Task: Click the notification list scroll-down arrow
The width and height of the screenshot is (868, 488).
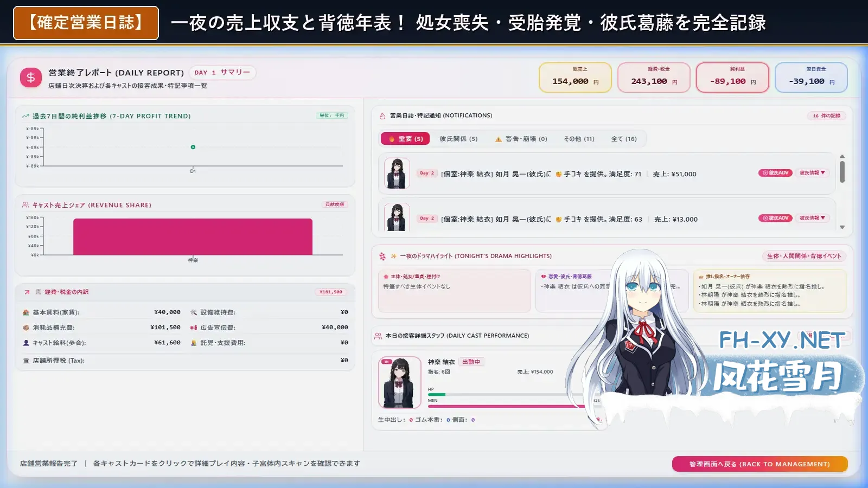Action: click(x=842, y=227)
